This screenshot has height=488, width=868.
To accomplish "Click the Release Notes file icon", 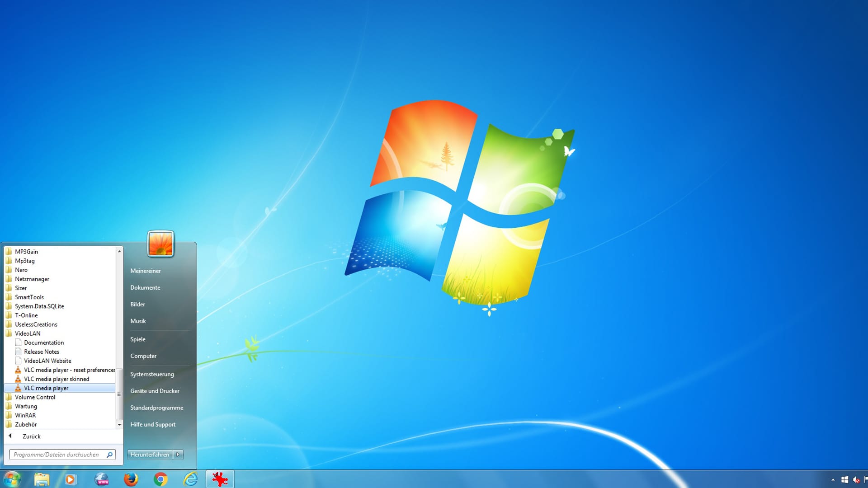I will [x=18, y=352].
